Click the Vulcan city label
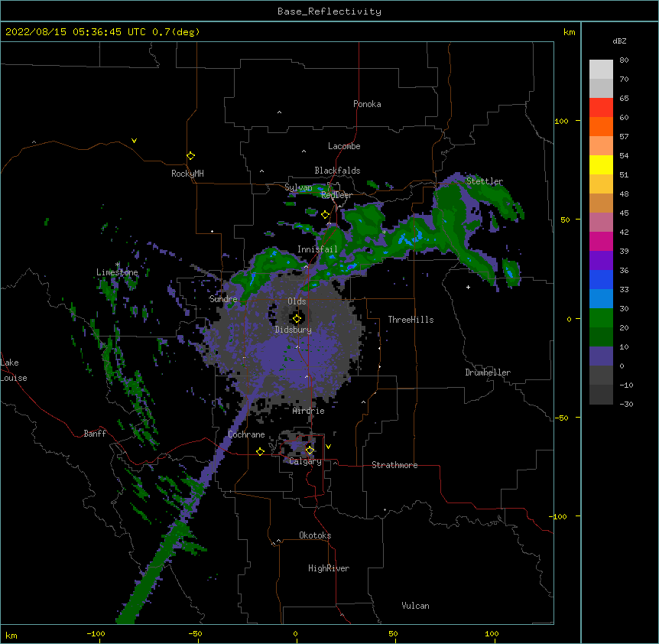 415,606
